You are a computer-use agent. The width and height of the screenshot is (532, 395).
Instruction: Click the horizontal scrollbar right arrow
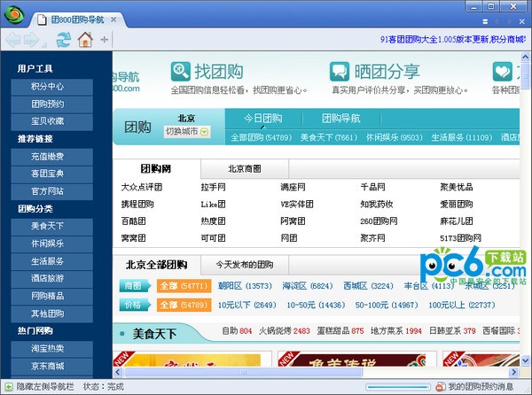[x=513, y=372]
